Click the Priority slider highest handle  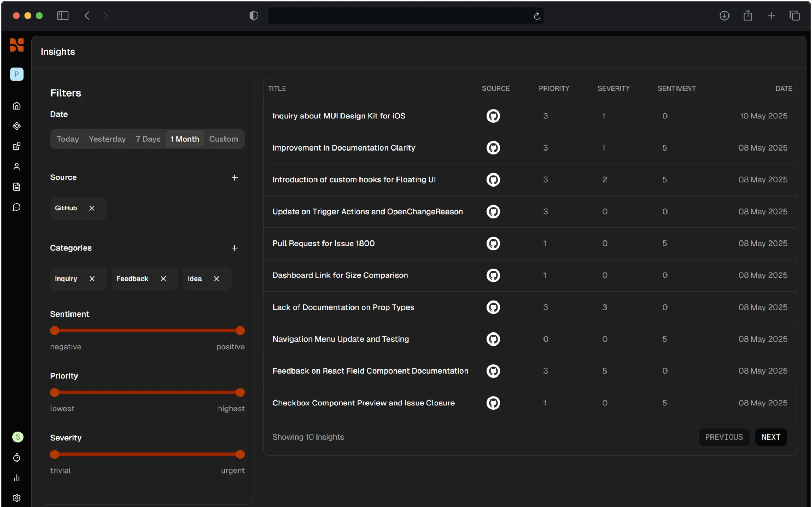pos(240,392)
